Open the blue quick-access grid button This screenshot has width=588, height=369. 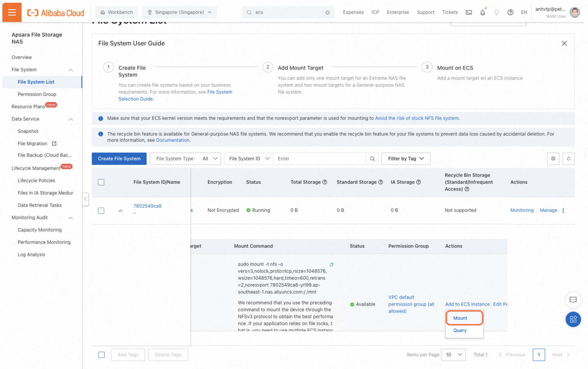point(573,319)
